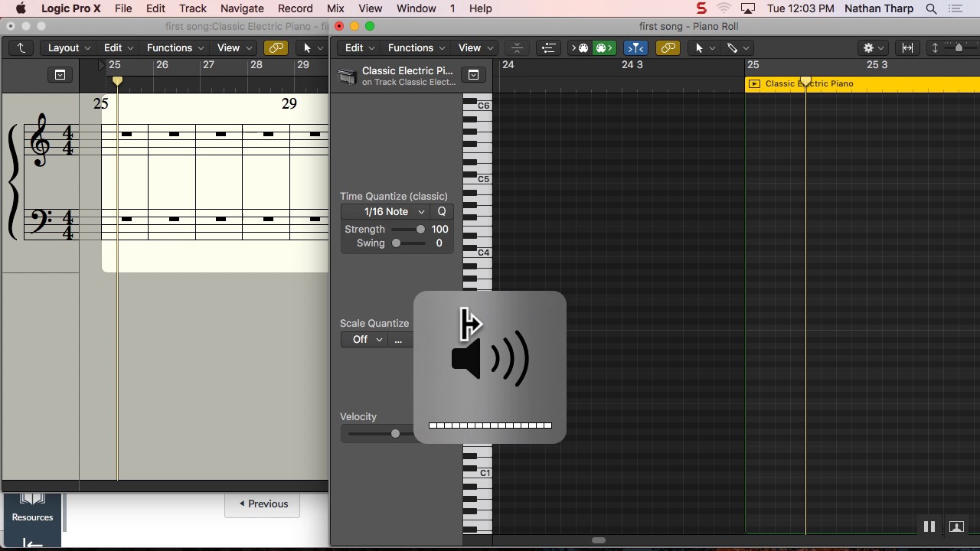The image size is (980, 551).
Task: Open the left-click pointer tool menu in Piano Roll
Action: point(704,47)
